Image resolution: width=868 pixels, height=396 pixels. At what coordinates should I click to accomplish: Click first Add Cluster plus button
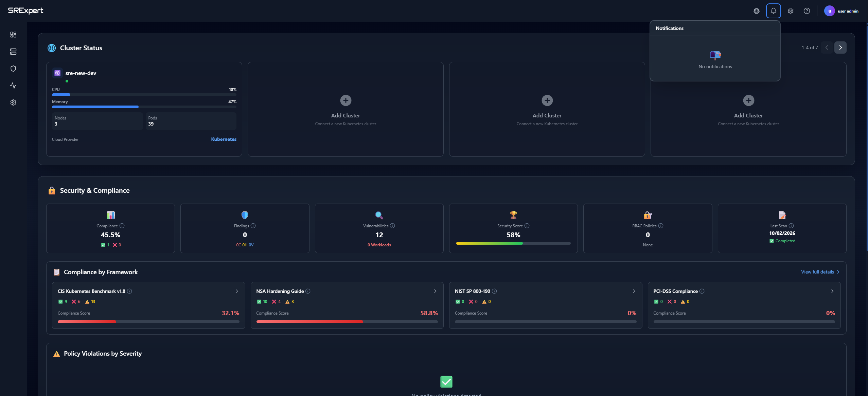[346, 100]
